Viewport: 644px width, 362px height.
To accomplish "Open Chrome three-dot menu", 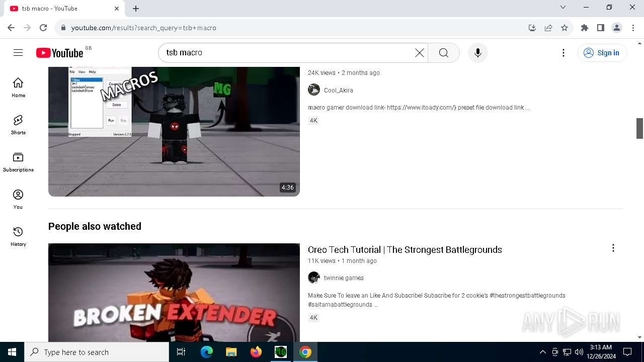I will (633, 28).
